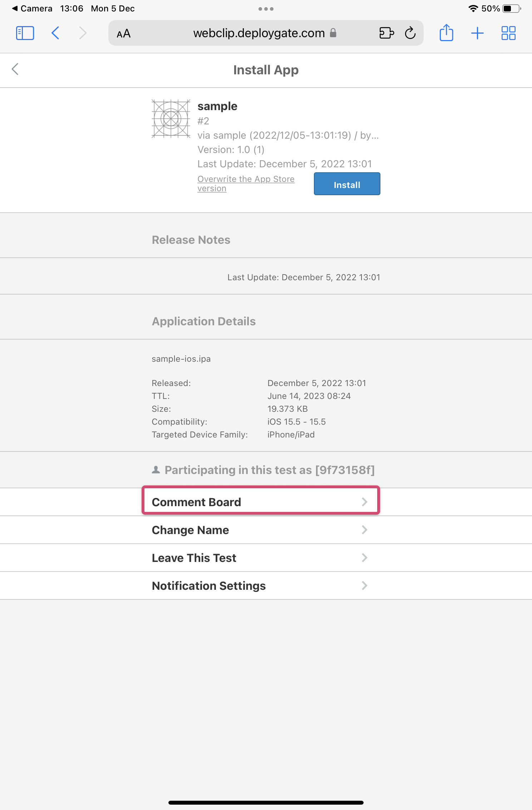Tap the three-dot multitasking indicator at top
This screenshot has height=810, width=532.
click(266, 9)
